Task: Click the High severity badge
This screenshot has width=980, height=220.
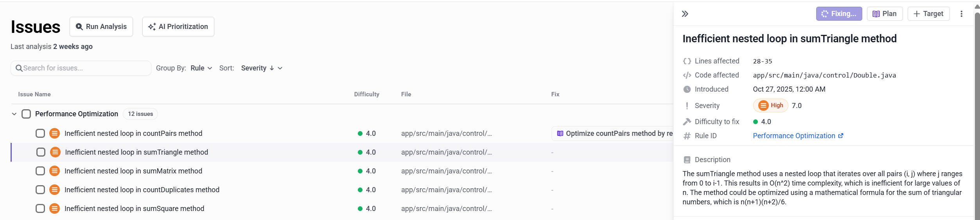Action: click(x=770, y=105)
